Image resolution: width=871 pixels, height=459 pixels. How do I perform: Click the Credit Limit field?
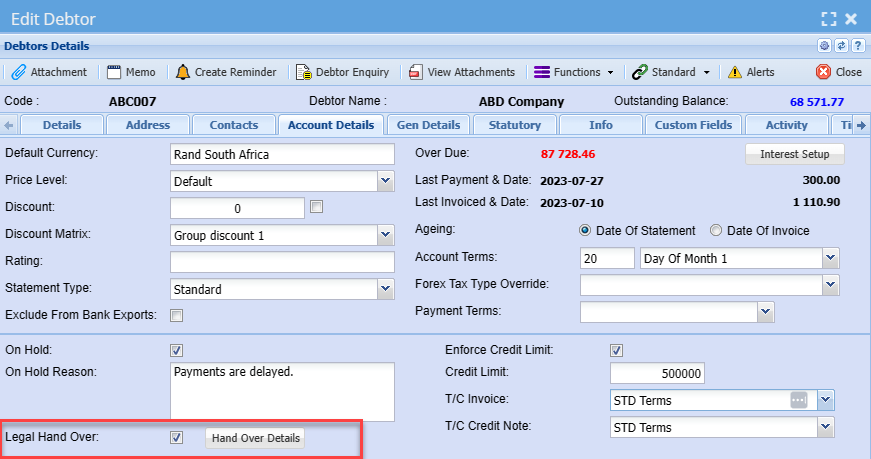(657, 373)
